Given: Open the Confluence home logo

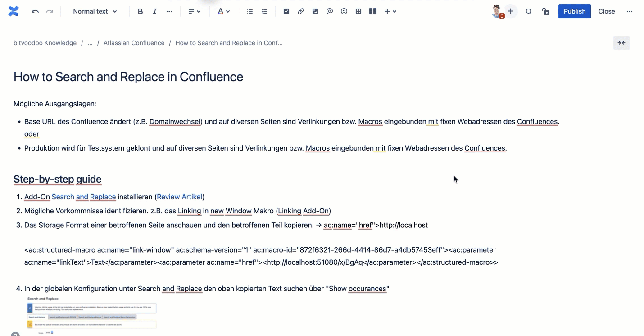Looking at the screenshot, I should [x=14, y=11].
